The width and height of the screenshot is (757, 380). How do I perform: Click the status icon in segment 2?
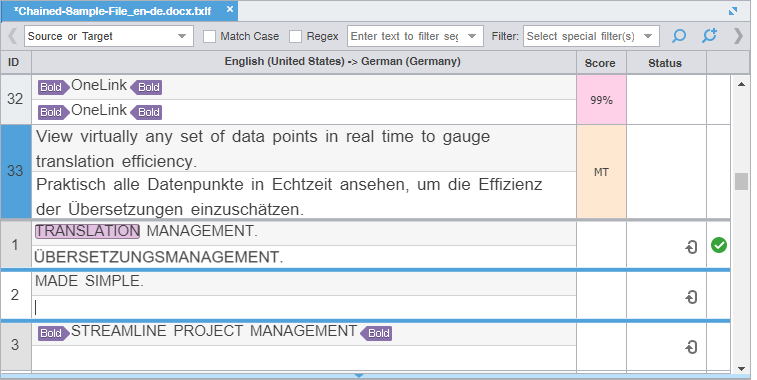[x=691, y=297]
